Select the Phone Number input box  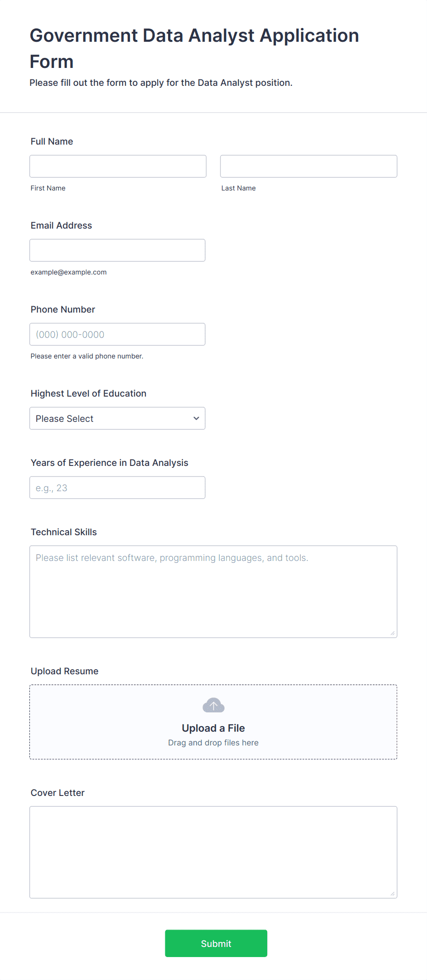click(x=118, y=334)
